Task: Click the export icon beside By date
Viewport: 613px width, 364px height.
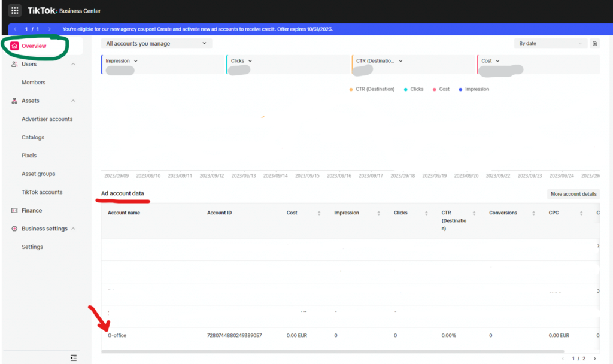Action: tap(594, 43)
